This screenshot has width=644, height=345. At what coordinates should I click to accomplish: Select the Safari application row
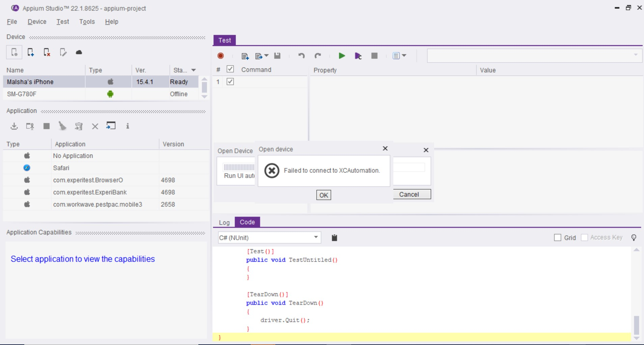(x=106, y=168)
